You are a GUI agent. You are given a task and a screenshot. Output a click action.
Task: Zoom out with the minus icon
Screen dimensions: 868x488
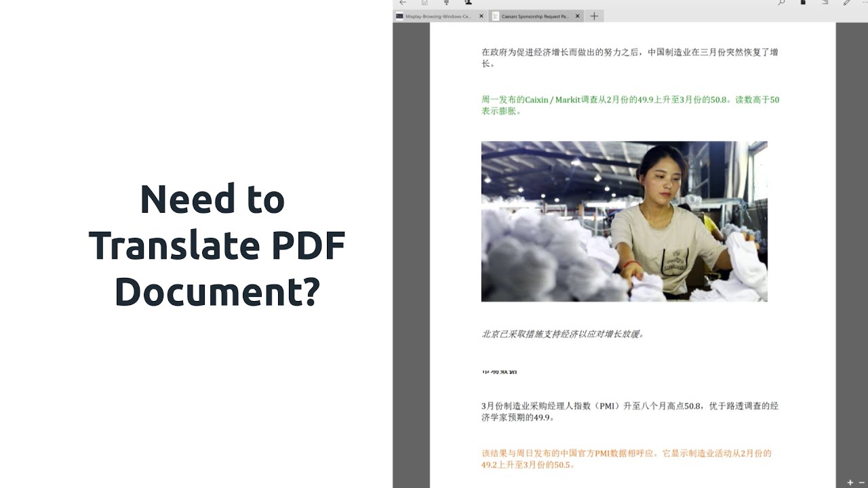(x=862, y=483)
